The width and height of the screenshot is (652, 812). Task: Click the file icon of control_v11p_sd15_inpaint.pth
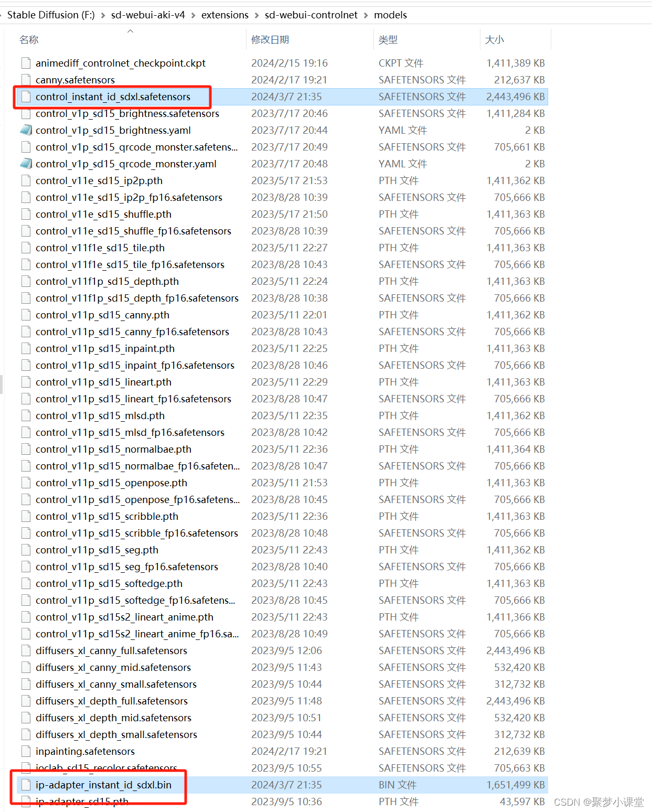pos(26,348)
